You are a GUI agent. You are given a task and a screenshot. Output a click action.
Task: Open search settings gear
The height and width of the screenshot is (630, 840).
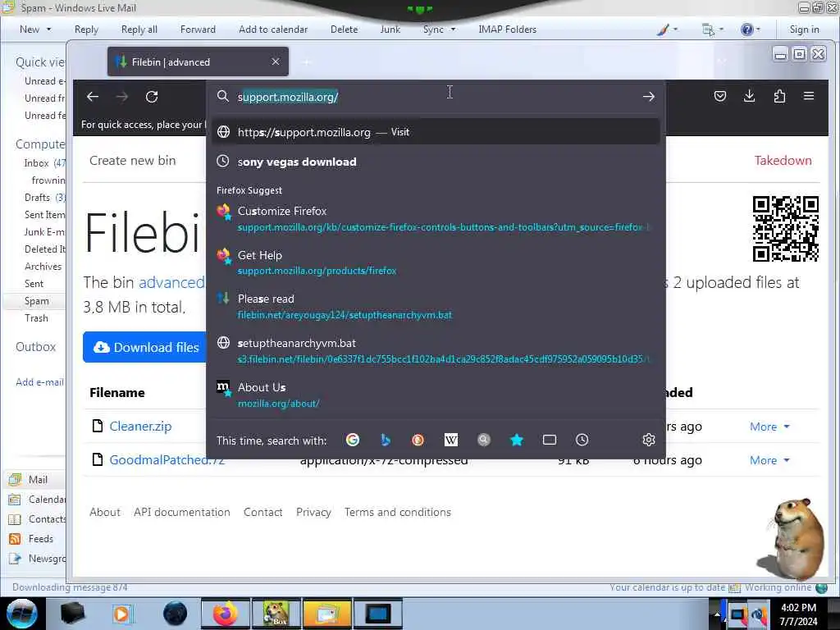649,440
